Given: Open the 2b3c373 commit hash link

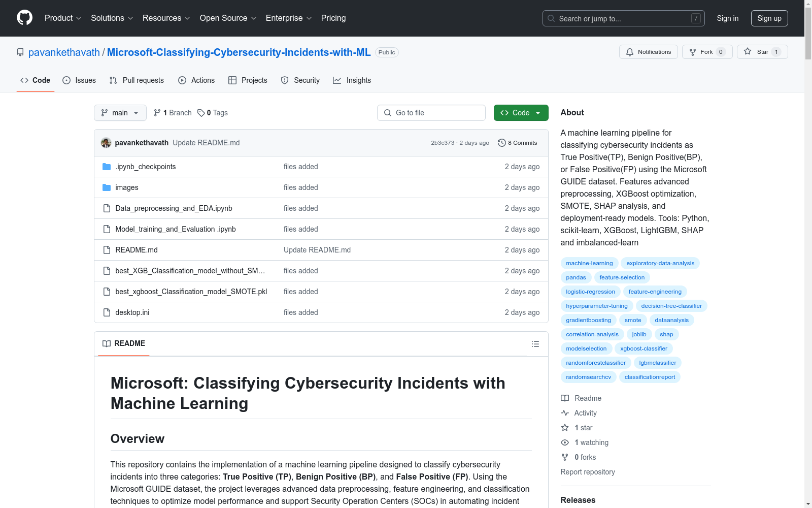Looking at the screenshot, I should click(443, 143).
